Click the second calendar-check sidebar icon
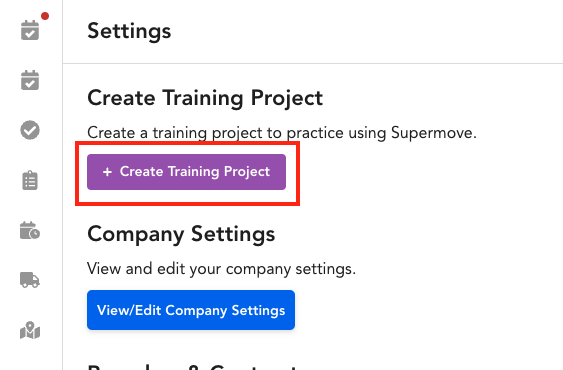 [30, 80]
